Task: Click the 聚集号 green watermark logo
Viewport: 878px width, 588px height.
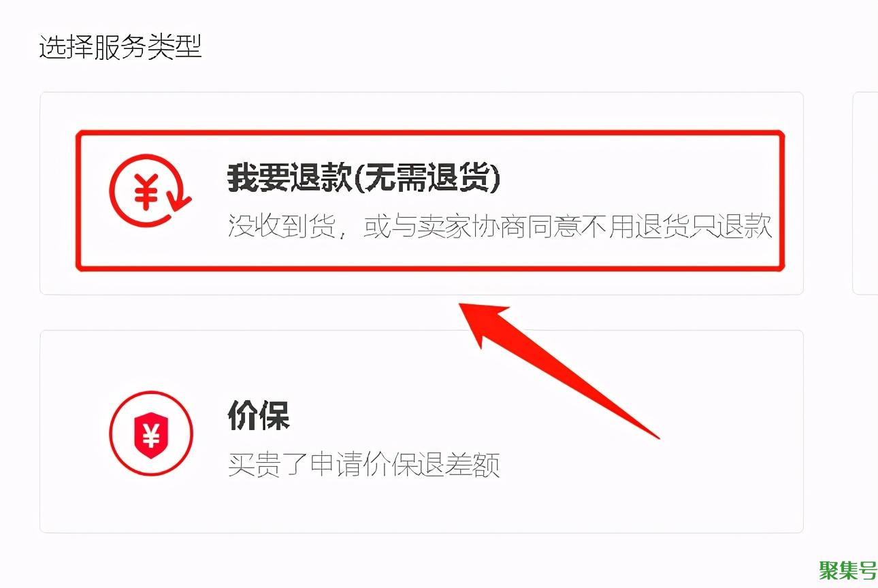Action: pos(847,570)
